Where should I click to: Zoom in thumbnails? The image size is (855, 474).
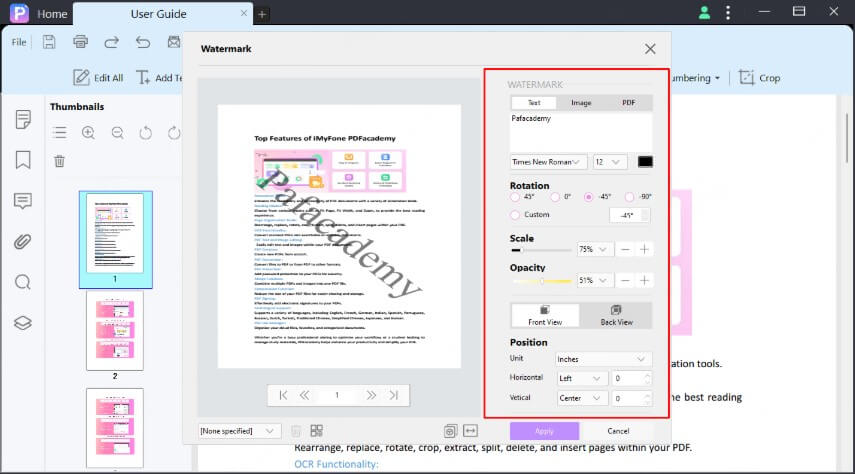tap(88, 133)
